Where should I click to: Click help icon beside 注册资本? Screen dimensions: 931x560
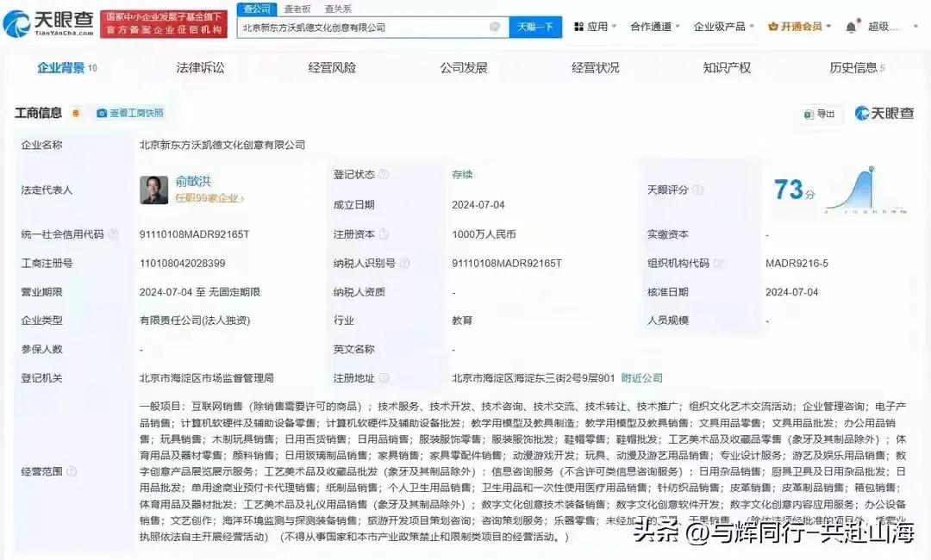(x=384, y=234)
